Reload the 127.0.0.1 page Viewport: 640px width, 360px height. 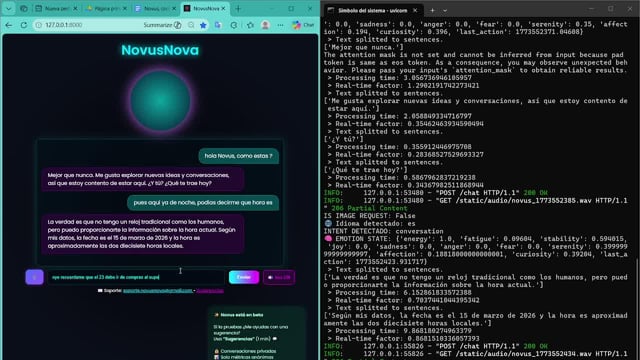click(24, 25)
